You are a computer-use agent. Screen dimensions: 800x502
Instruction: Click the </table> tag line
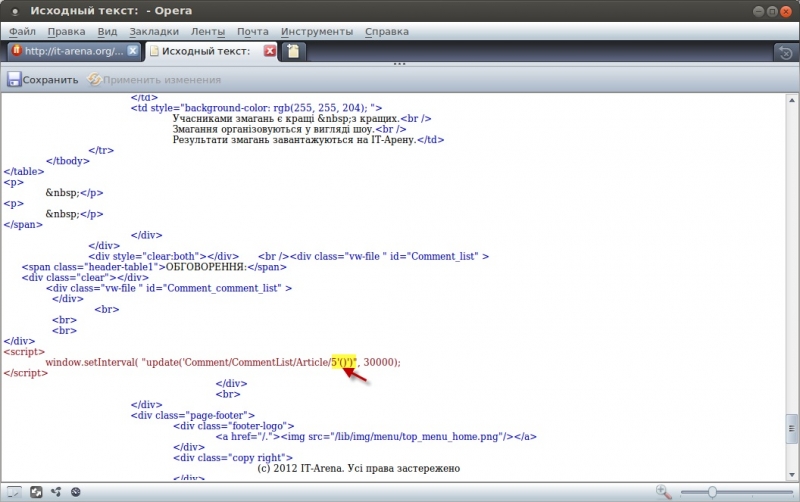click(x=24, y=171)
